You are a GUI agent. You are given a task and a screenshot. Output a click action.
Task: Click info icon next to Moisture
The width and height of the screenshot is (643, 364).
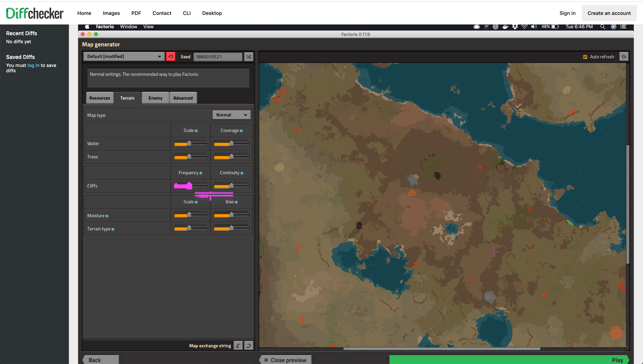(x=107, y=216)
